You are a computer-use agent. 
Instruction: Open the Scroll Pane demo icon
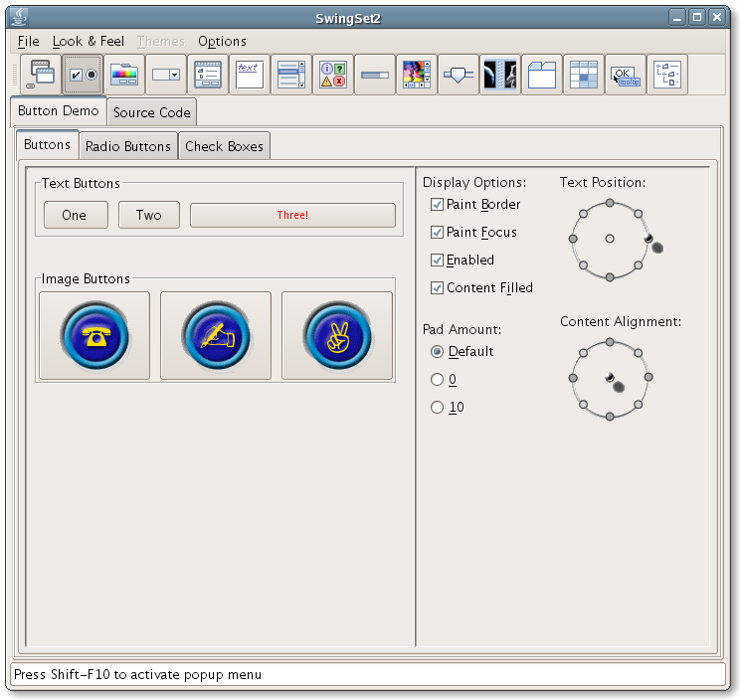click(x=416, y=75)
